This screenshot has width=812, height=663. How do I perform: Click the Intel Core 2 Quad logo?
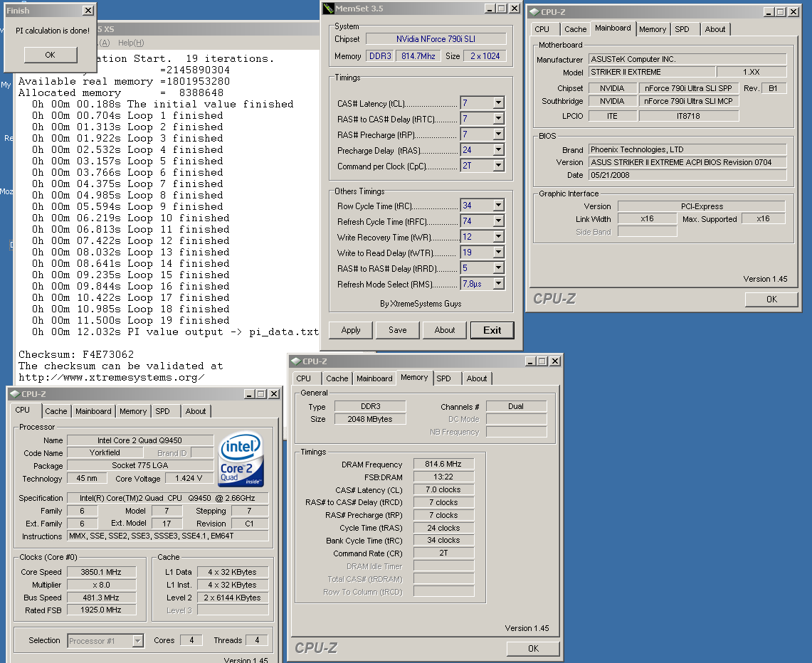pos(241,459)
